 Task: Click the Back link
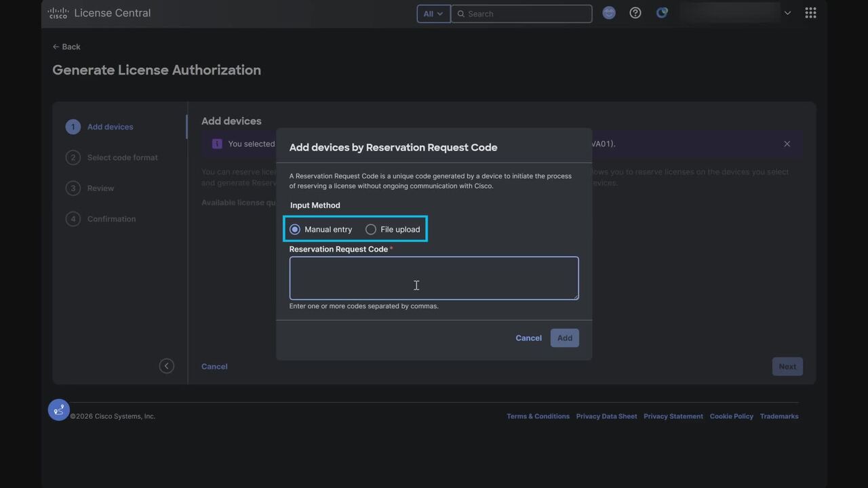point(66,47)
